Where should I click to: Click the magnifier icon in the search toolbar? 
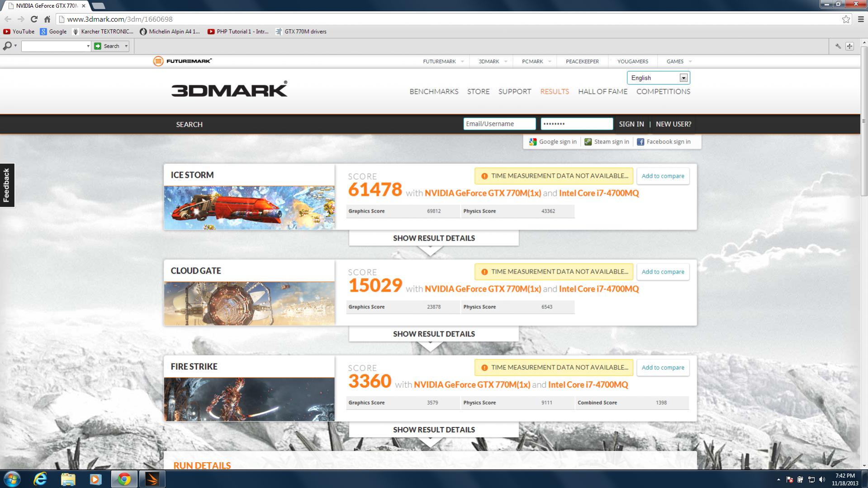click(x=8, y=46)
